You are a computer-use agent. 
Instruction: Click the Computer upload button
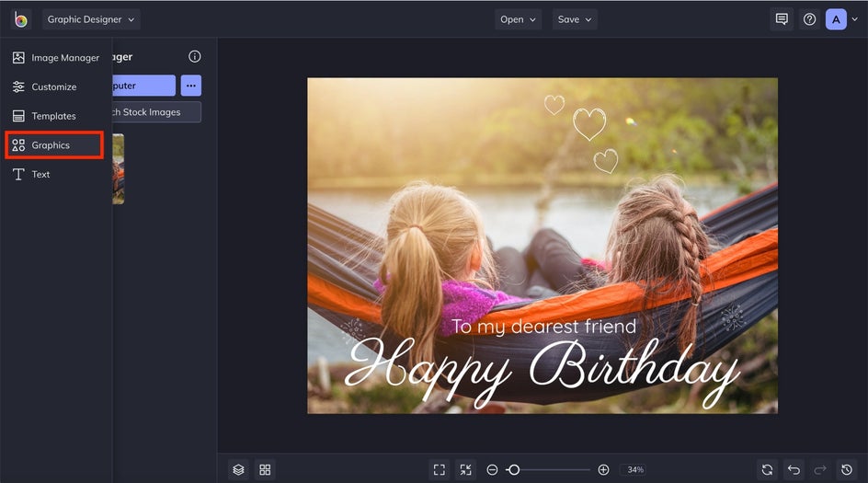tap(144, 86)
